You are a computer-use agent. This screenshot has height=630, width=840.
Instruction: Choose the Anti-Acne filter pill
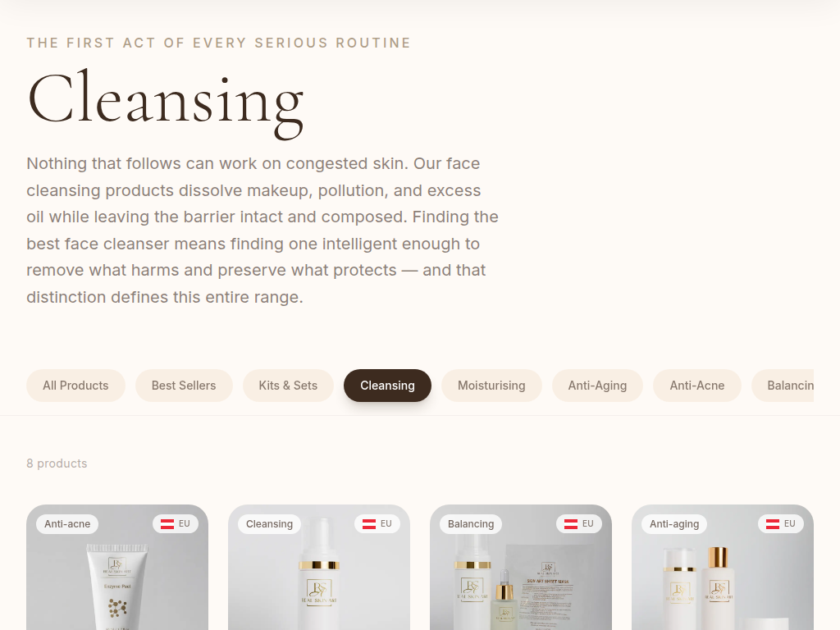[696, 386]
